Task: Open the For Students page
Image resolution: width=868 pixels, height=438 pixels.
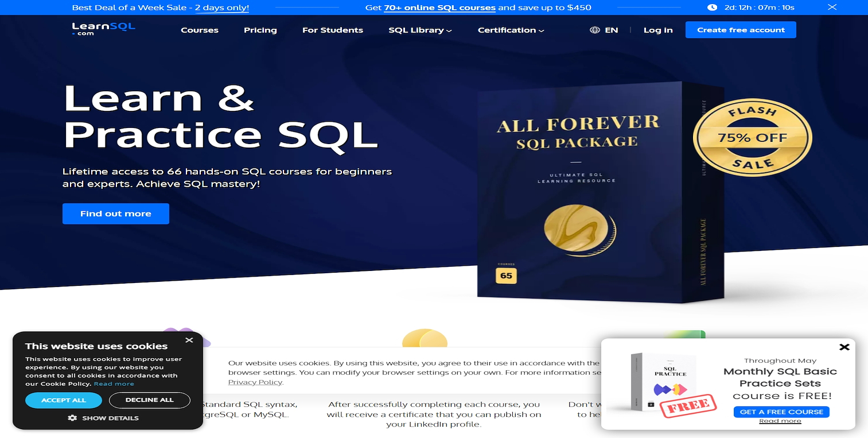Action: tap(333, 30)
